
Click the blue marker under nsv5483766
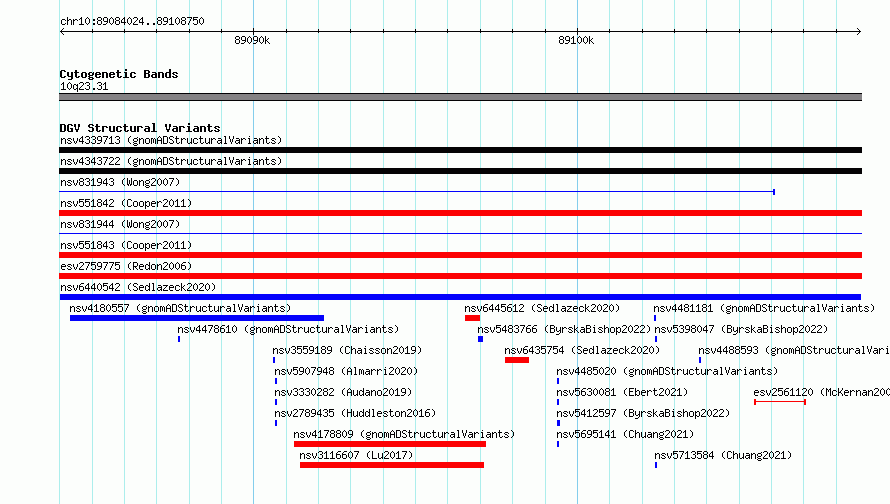click(480, 339)
